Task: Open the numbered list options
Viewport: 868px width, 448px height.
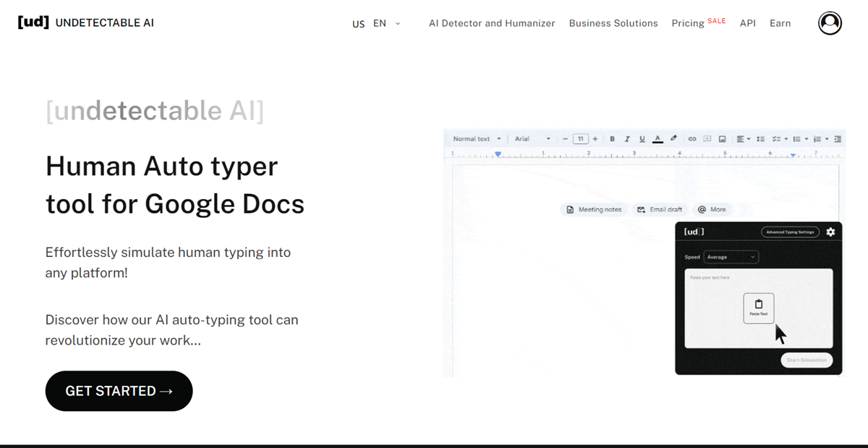Action: pos(820,139)
